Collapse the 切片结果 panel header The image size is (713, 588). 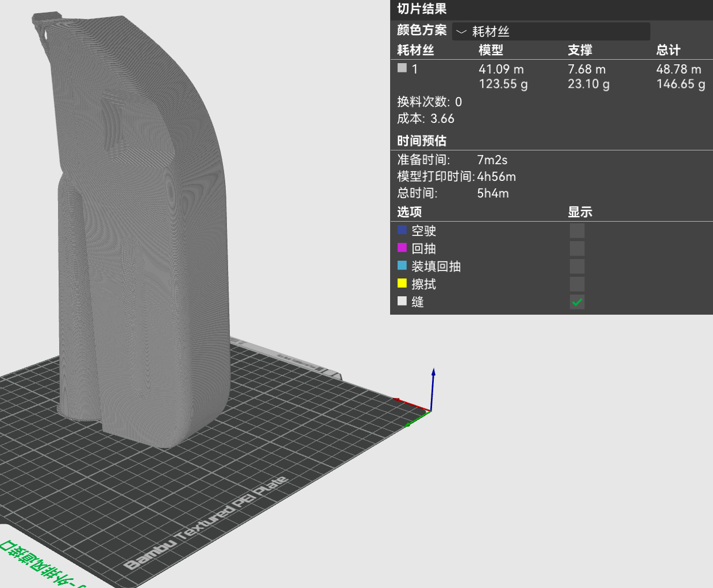[x=552, y=9]
